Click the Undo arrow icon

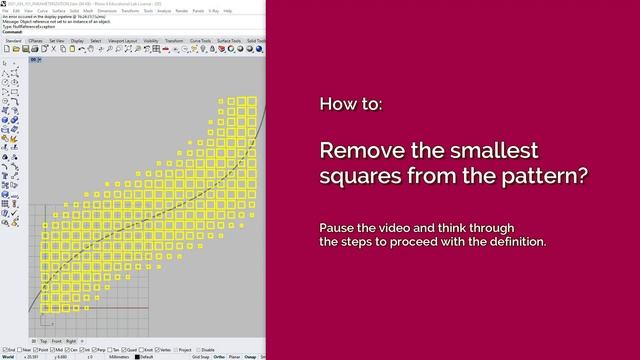coord(82,49)
